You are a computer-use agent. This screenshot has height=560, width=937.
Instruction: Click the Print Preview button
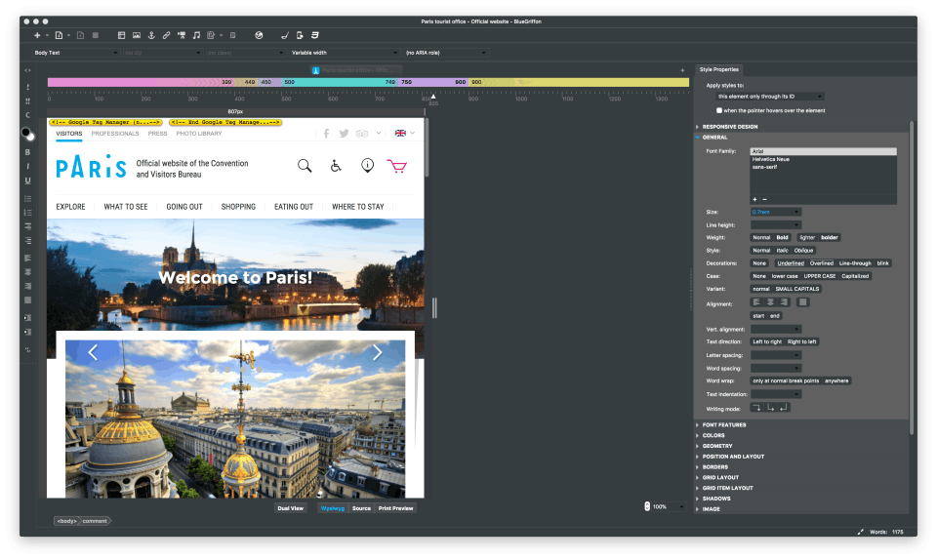click(395, 508)
